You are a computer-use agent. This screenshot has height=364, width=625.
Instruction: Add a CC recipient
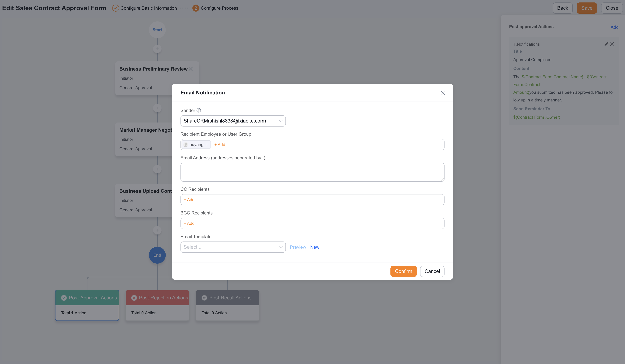[189, 200]
